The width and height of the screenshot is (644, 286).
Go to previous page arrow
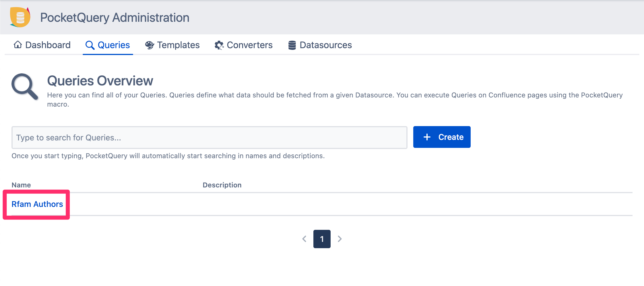pyautogui.click(x=304, y=239)
